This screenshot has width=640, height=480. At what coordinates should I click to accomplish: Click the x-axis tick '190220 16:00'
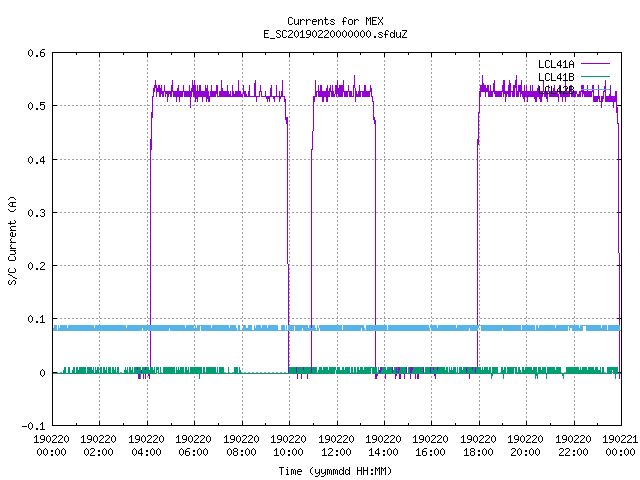431,445
